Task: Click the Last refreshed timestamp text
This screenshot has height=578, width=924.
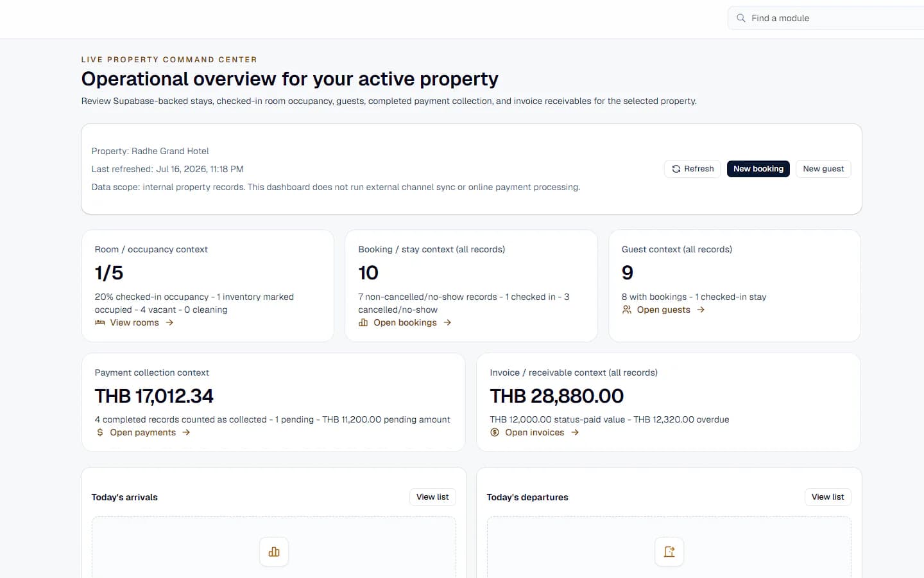Action: coord(167,169)
